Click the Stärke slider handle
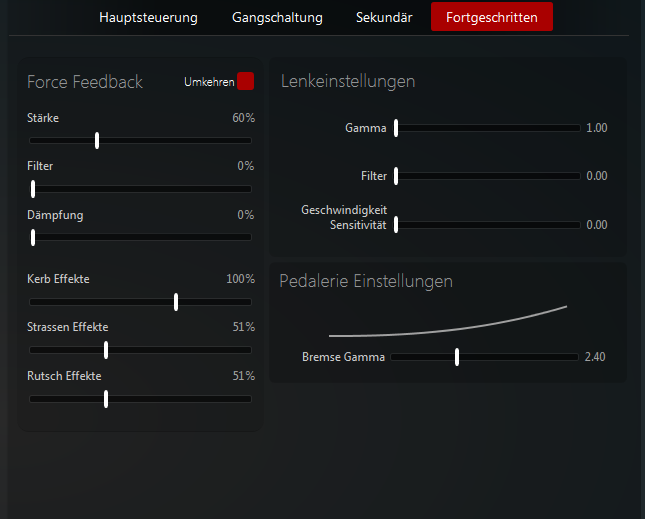This screenshot has height=519, width=645. [97, 140]
